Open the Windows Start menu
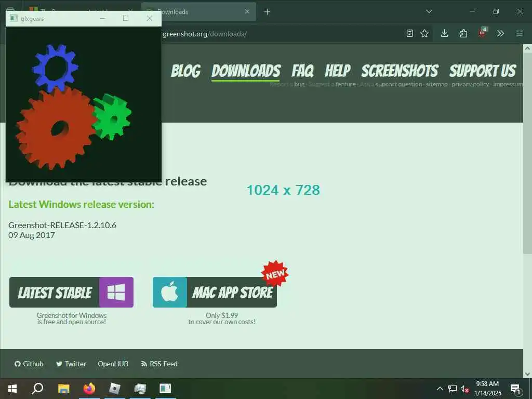 point(12,389)
